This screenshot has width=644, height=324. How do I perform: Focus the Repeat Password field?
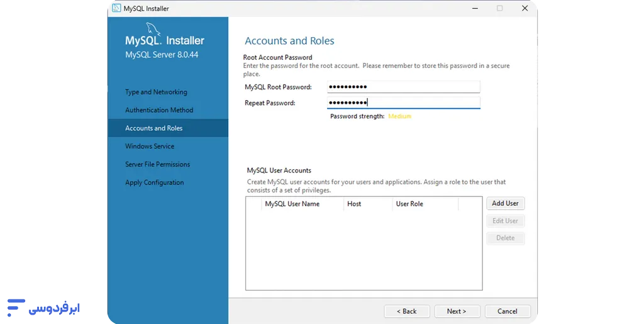403,103
